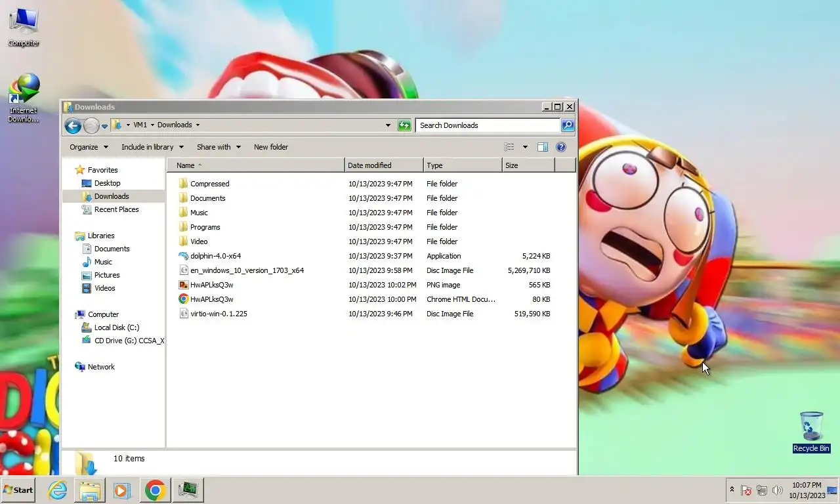Toggle the preview pane
This screenshot has height=504, width=840.
[x=543, y=147]
